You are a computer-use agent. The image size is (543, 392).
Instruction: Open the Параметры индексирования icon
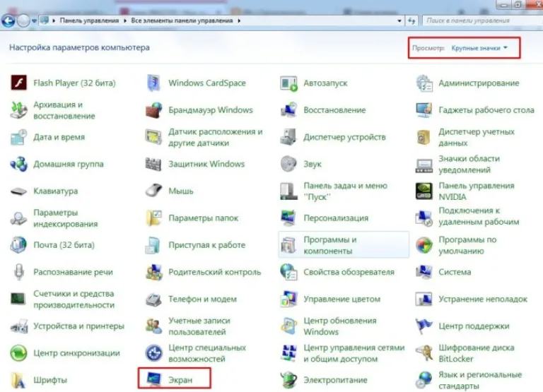pos(18,218)
